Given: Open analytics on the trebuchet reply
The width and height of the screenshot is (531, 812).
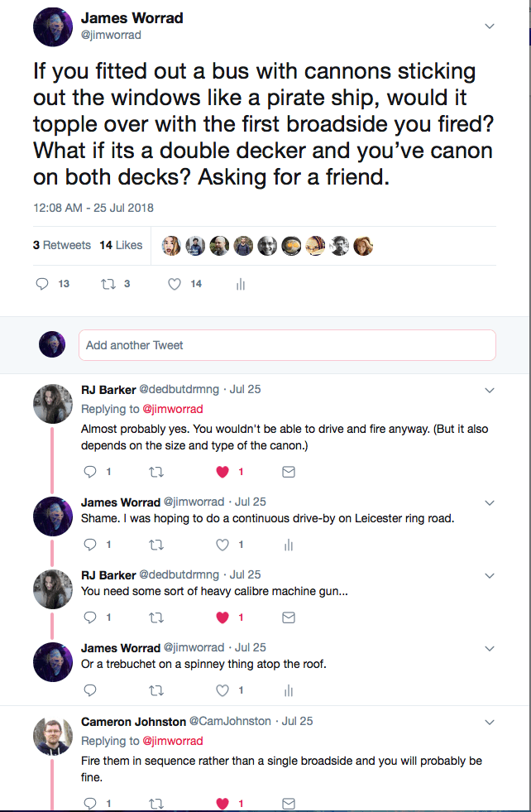Looking at the screenshot, I should click(x=288, y=690).
